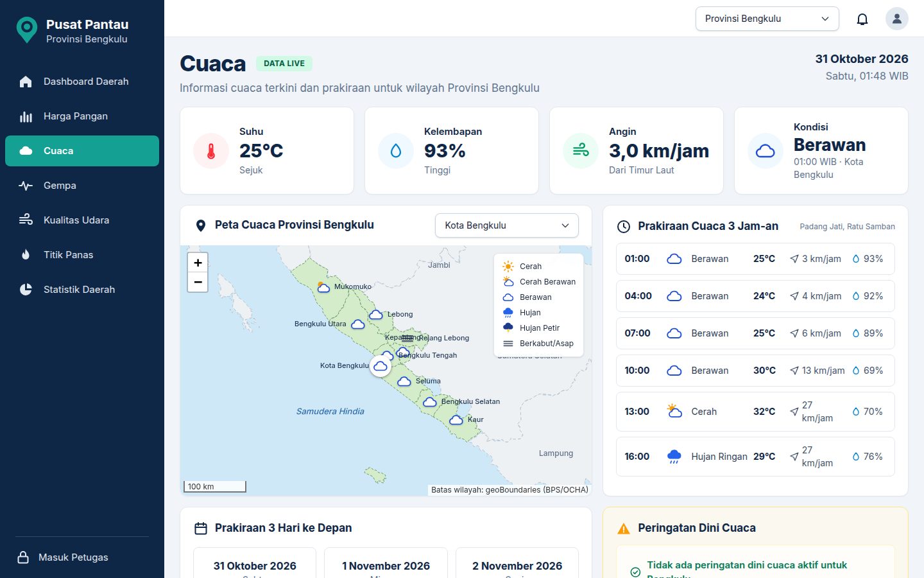Click the water drop icon in Kelembapan card

click(396, 151)
